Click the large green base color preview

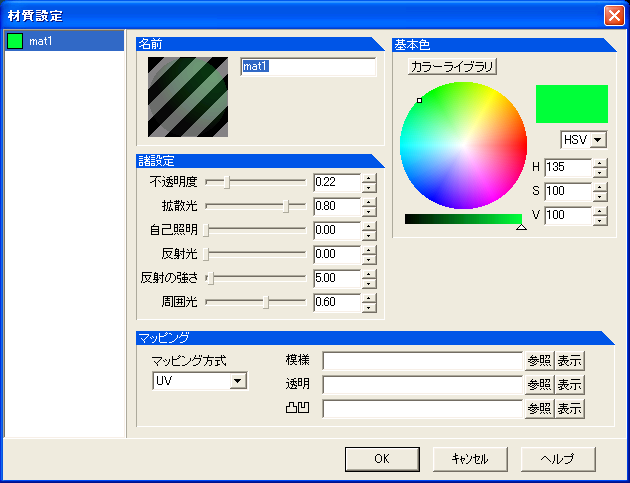[x=572, y=104]
